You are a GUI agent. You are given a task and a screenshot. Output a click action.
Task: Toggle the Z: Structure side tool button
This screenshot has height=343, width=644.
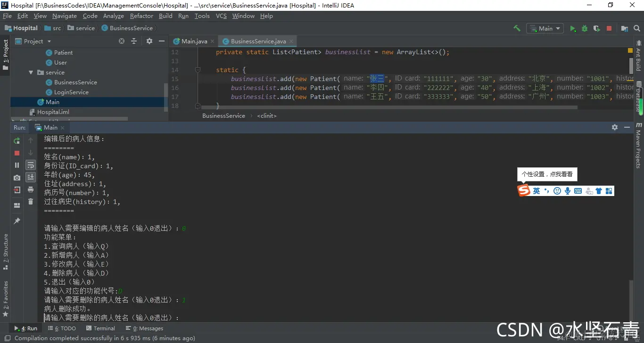click(6, 252)
